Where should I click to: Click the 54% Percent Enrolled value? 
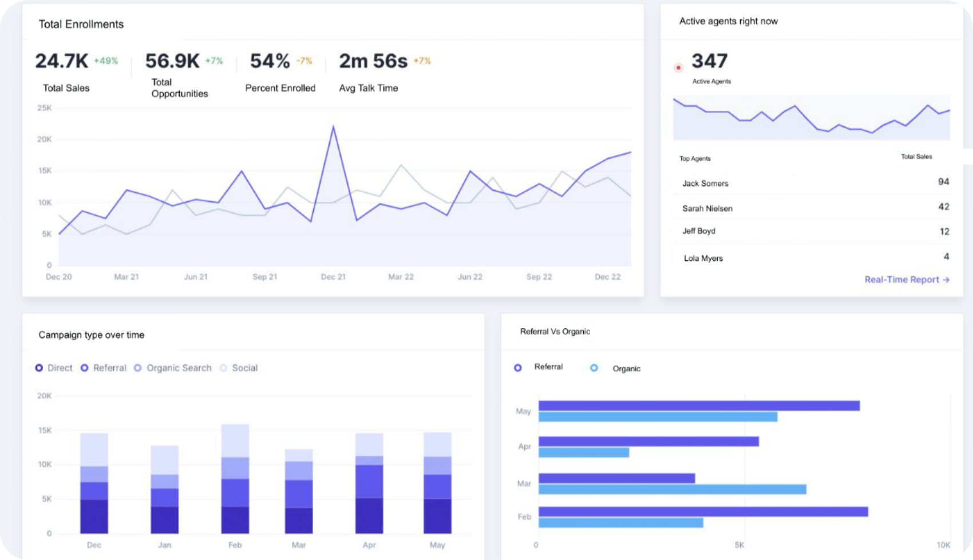point(270,61)
